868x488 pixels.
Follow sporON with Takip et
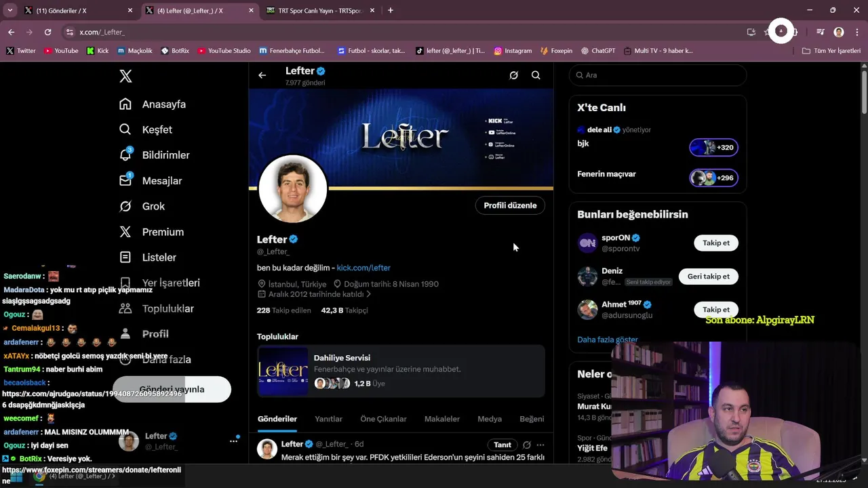716,243
